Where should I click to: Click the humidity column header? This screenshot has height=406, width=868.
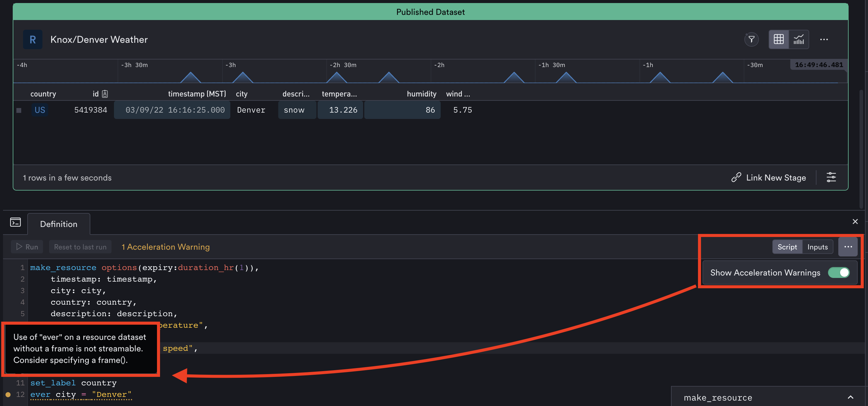pyautogui.click(x=422, y=94)
